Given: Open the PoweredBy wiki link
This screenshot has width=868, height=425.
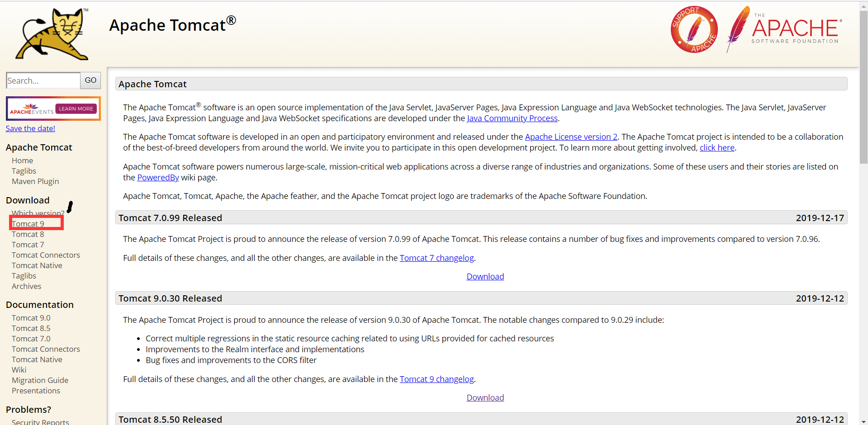Looking at the screenshot, I should coord(158,178).
